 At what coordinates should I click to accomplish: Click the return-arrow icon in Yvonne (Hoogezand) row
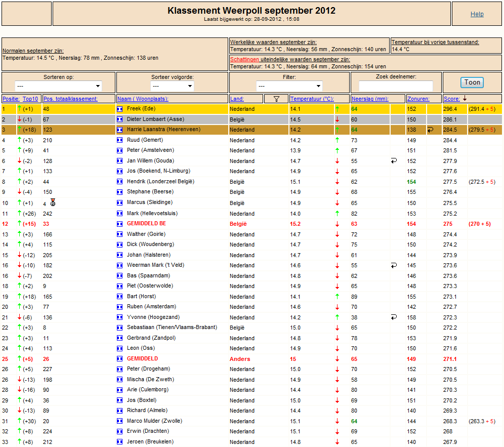[394, 317]
